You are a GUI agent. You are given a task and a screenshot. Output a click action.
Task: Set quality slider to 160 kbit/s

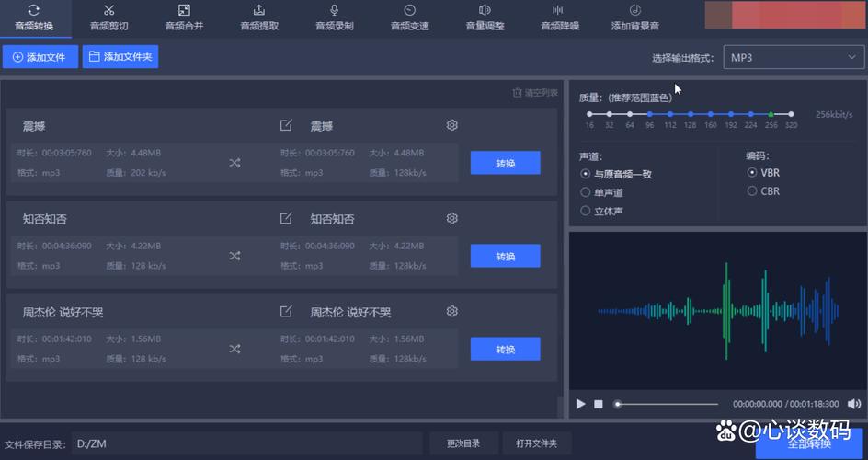click(x=710, y=114)
